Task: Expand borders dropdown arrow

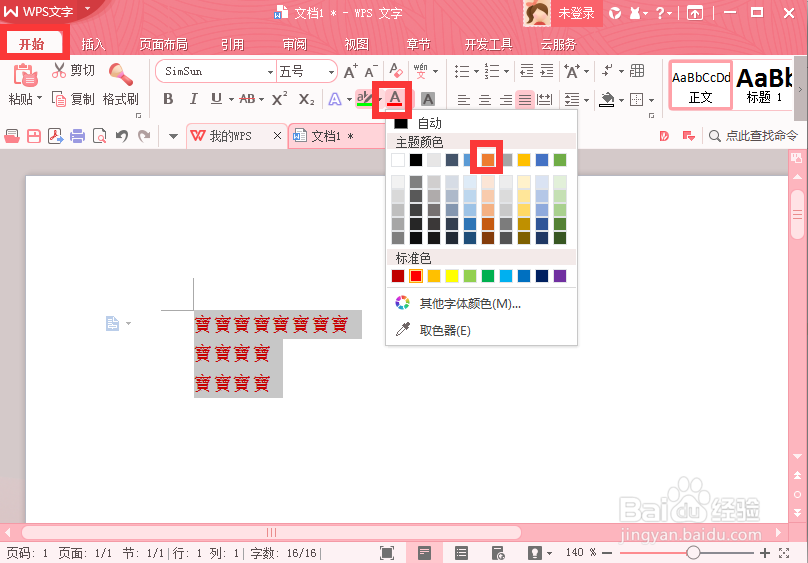Action: 651,100
